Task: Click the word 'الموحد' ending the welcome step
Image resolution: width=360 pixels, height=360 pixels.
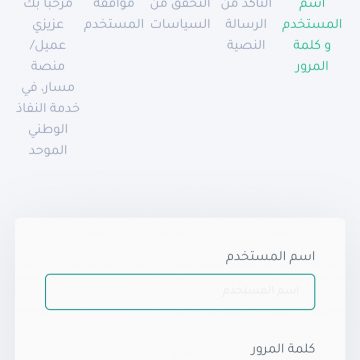Action: point(48,150)
